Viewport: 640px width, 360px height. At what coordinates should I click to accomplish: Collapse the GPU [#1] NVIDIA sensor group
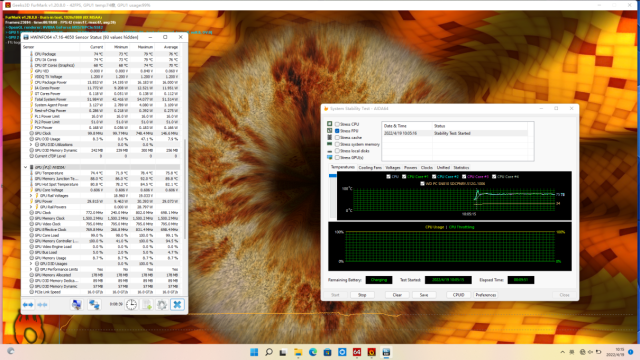pos(26,167)
